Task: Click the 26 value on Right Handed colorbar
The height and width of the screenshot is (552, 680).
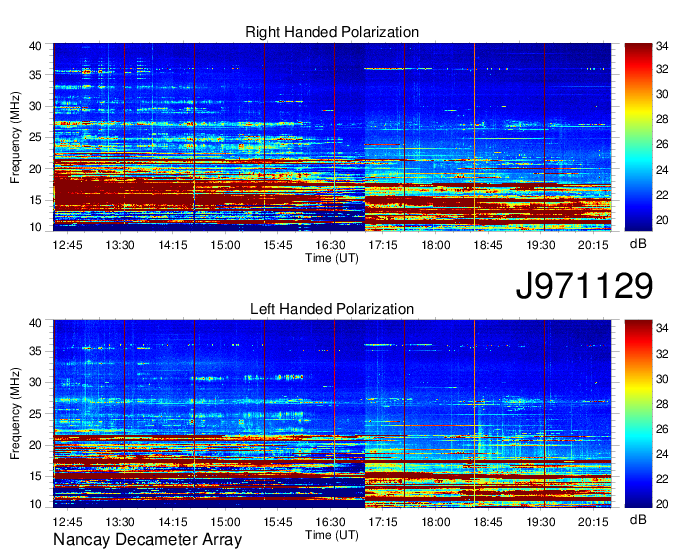Action: [662, 144]
